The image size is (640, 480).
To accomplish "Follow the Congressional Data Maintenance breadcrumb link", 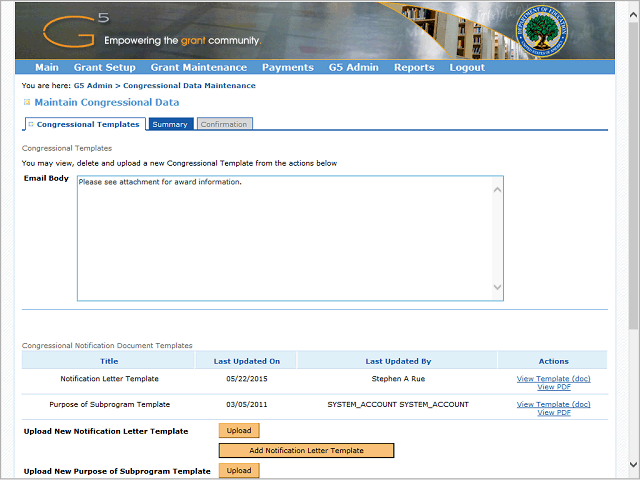I will point(189,85).
